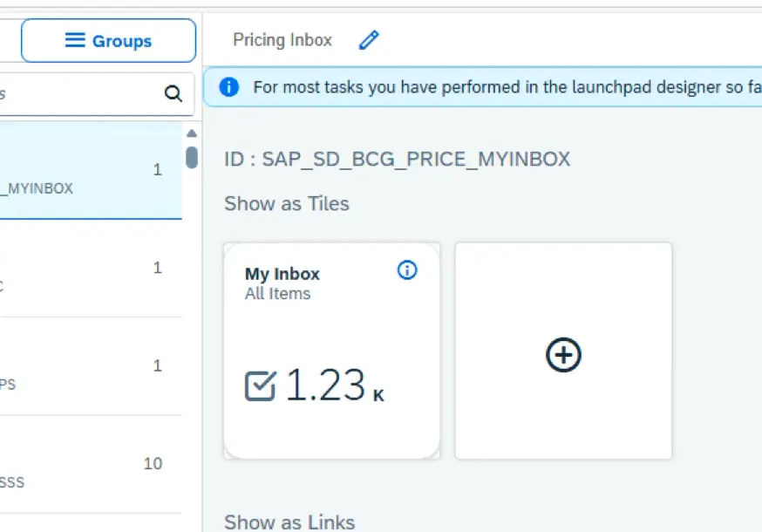Click the pencil icon beside Pricing Inbox
Viewport: 762px width, 532px height.
[x=369, y=40]
